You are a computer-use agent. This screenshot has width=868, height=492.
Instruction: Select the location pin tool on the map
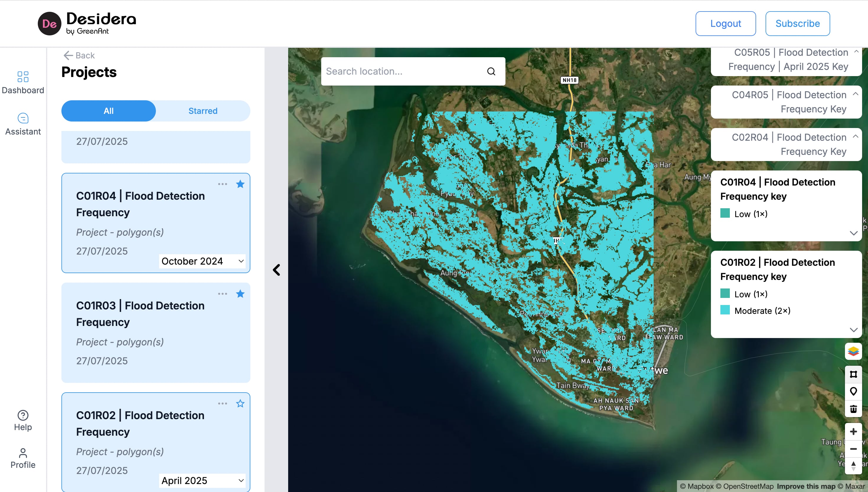pos(854,391)
